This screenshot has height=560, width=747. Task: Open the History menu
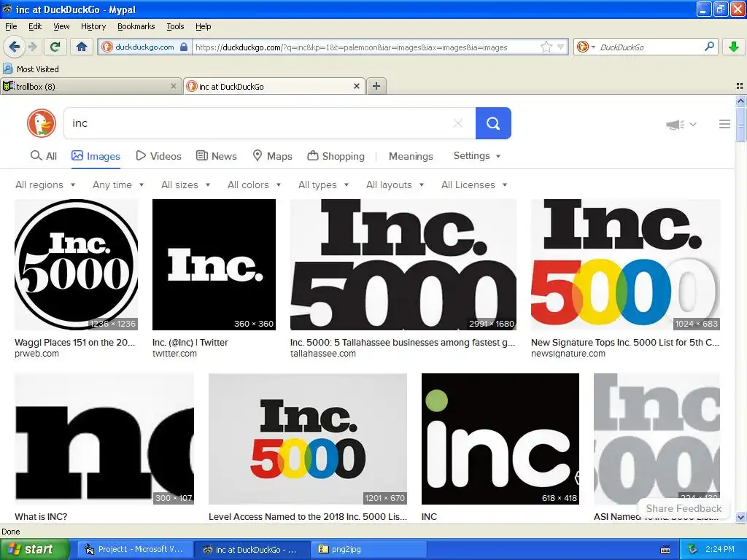(93, 26)
